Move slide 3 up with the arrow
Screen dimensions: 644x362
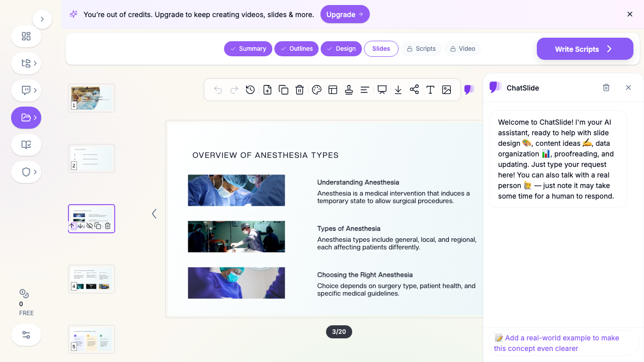[x=72, y=226]
